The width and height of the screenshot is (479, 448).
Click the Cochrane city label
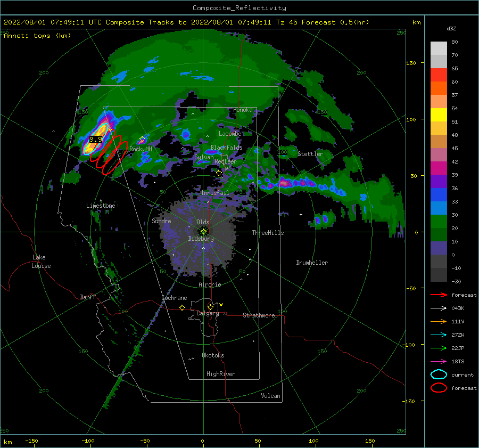[174, 298]
